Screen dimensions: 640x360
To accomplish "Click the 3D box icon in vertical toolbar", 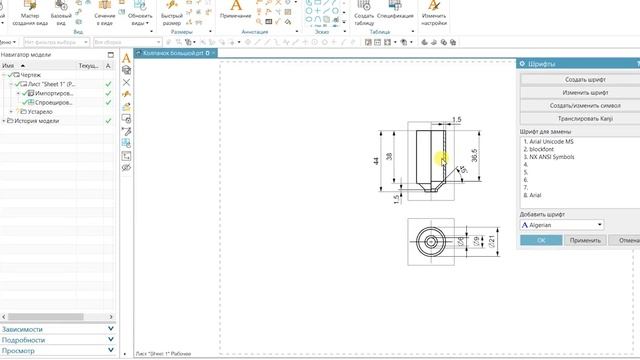I will click(x=126, y=70).
